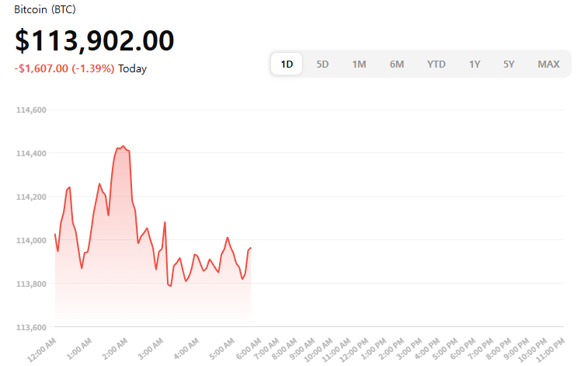Screen dimensions: 588x366
Task: Click the $113,902.00 current price
Action: tap(94, 40)
